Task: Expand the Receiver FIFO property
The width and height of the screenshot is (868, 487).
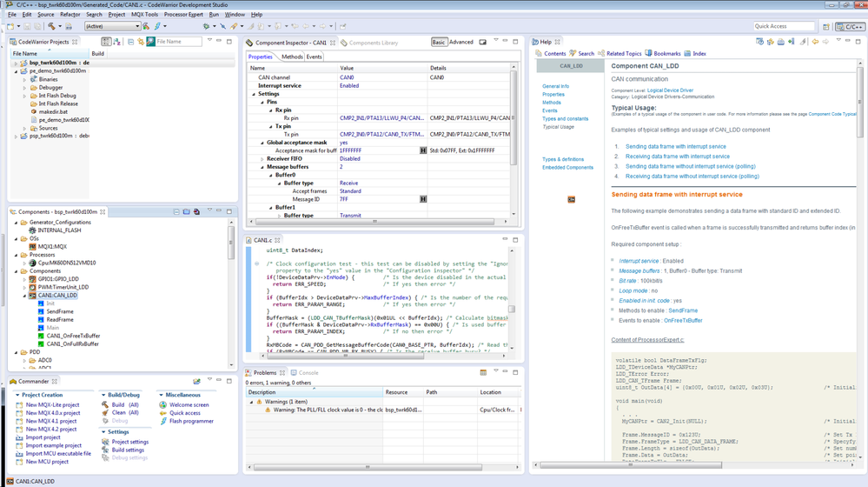Action: click(262, 159)
